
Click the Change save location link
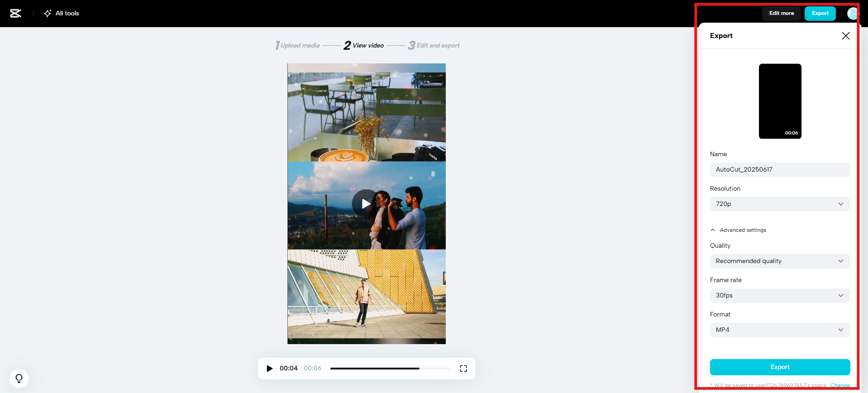pos(840,385)
